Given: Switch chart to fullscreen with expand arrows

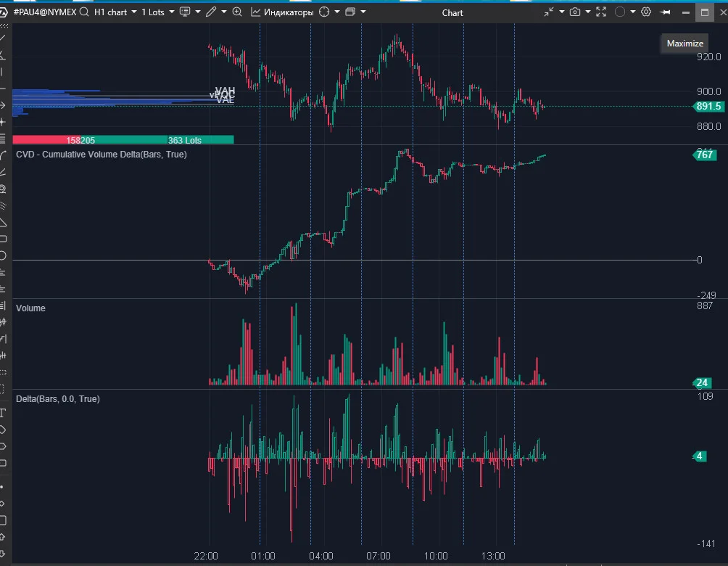Looking at the screenshot, I should [601, 12].
